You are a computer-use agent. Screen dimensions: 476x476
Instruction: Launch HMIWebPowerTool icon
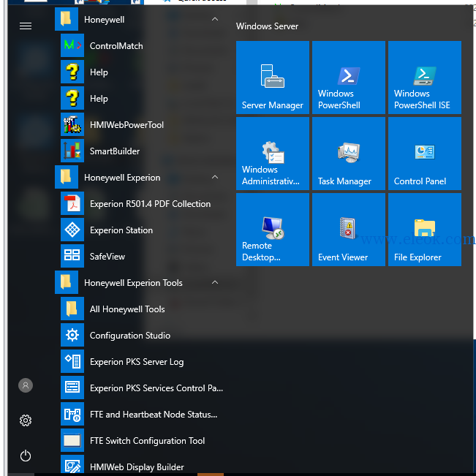tap(72, 124)
